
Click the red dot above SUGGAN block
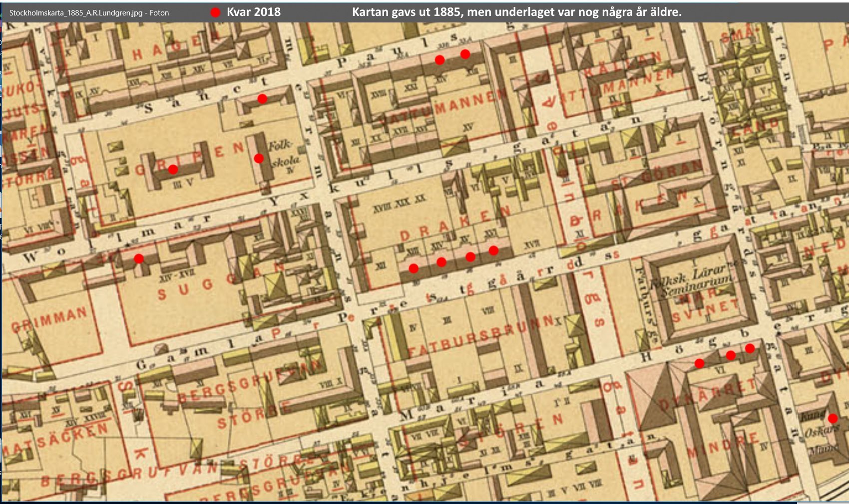(139, 258)
